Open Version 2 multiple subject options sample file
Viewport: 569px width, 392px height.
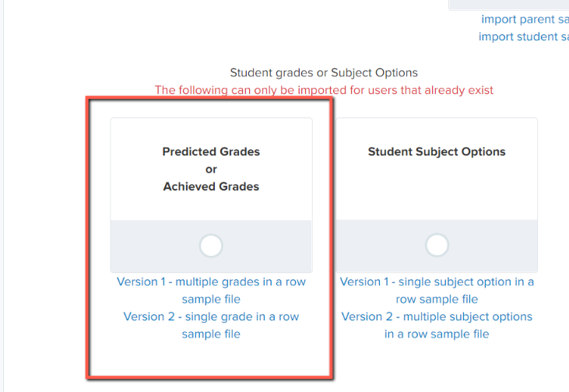[437, 325]
